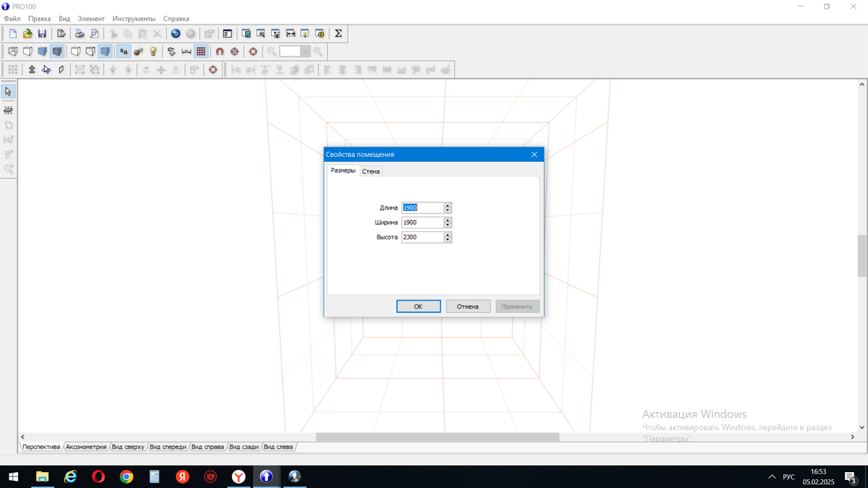868x488 pixels.
Task: Click the vertical scrollbar thumb
Action: click(x=862, y=256)
